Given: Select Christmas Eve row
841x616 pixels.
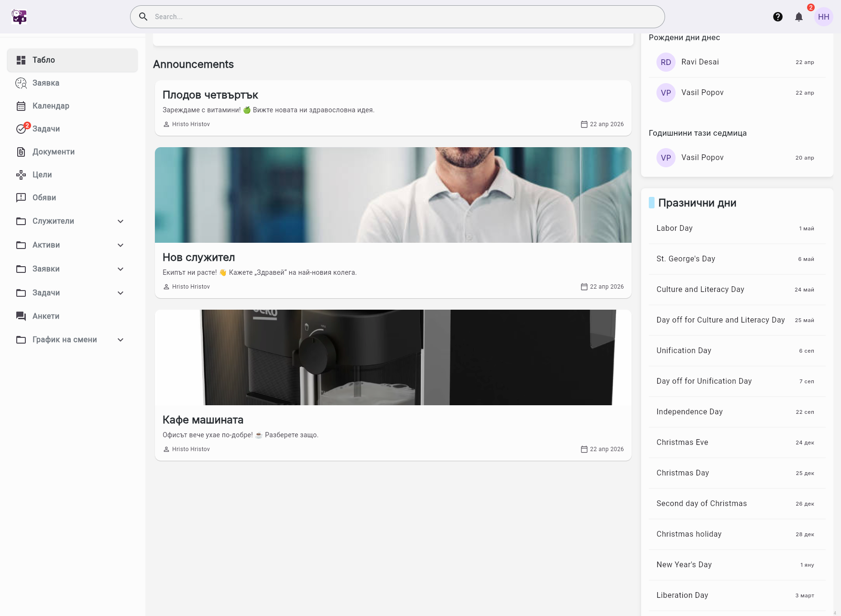Looking at the screenshot, I should (x=737, y=443).
